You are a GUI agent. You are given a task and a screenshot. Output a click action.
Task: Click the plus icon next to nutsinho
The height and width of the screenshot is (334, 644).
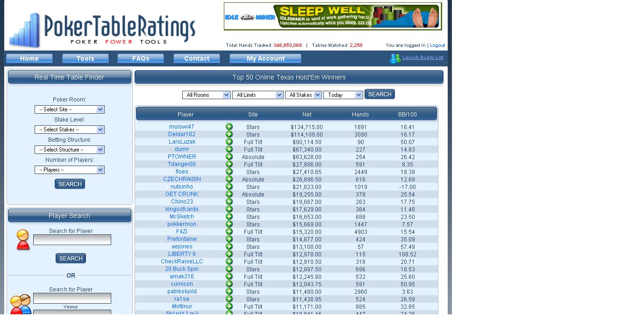click(229, 187)
